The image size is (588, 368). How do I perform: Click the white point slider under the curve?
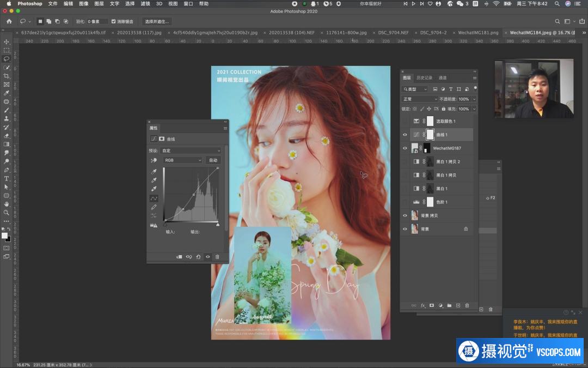coord(218,225)
